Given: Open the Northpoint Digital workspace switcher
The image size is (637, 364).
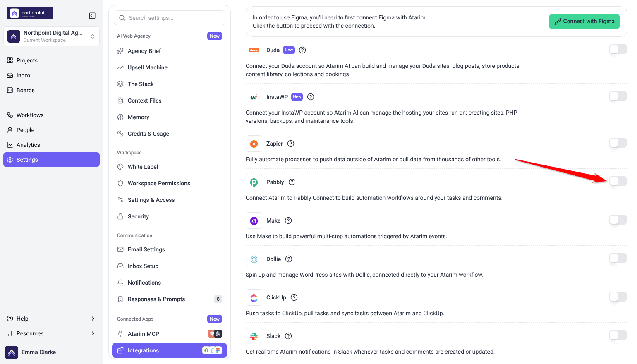Looking at the screenshot, I should click(51, 36).
